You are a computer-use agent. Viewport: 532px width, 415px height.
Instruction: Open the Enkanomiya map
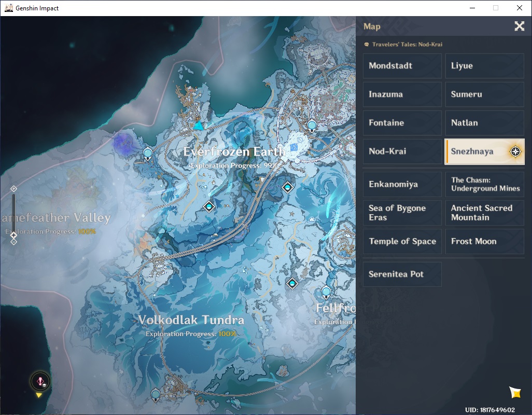click(402, 184)
